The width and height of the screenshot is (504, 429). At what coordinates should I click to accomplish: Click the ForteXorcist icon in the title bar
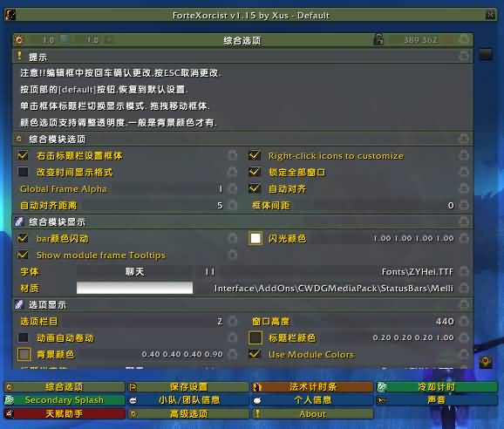[x=10, y=15]
